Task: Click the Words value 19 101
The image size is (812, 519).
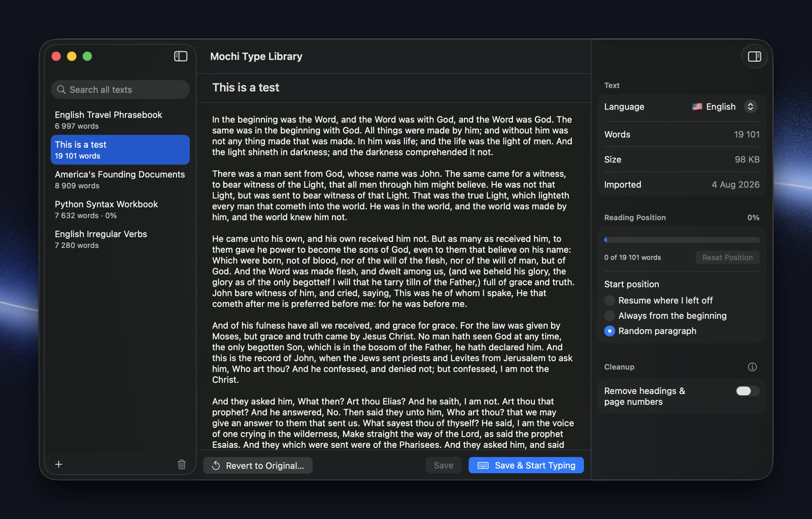Action: click(x=747, y=135)
